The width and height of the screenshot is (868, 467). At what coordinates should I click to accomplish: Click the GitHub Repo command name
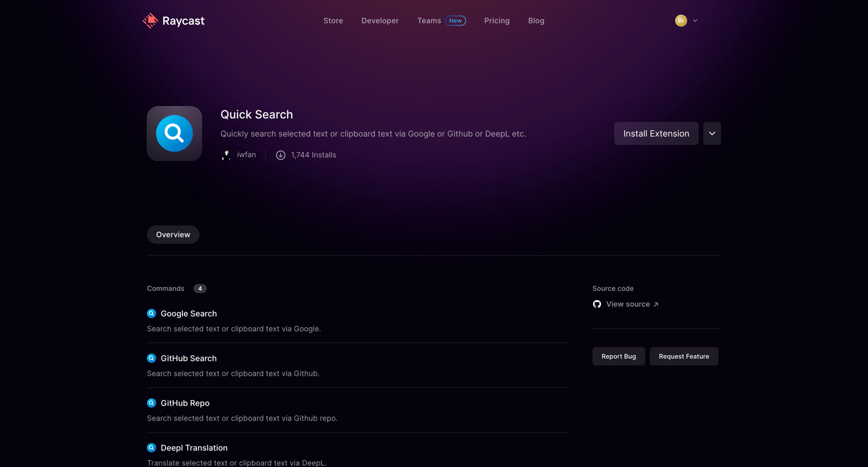tap(185, 403)
